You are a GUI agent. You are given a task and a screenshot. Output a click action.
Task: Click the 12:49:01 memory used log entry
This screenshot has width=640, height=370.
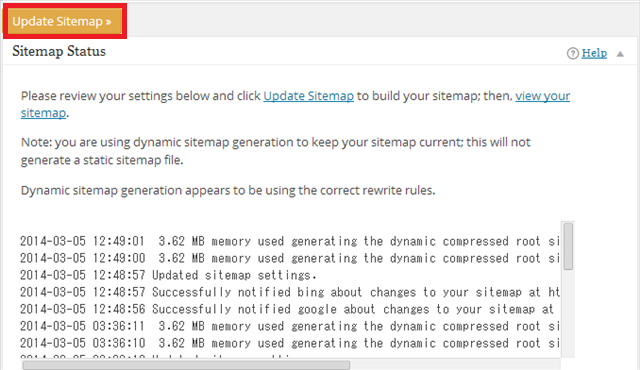point(290,241)
